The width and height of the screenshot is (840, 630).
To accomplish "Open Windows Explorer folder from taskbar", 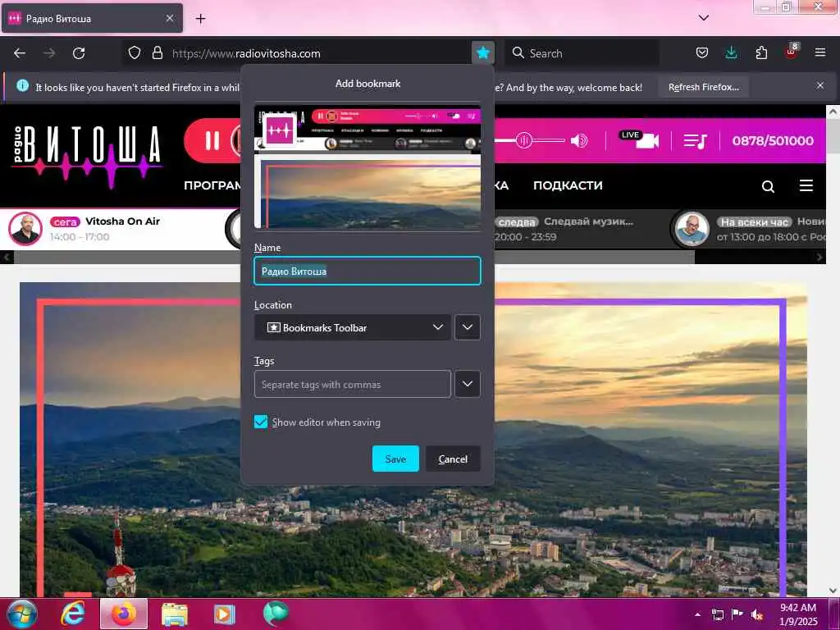I will 175,614.
